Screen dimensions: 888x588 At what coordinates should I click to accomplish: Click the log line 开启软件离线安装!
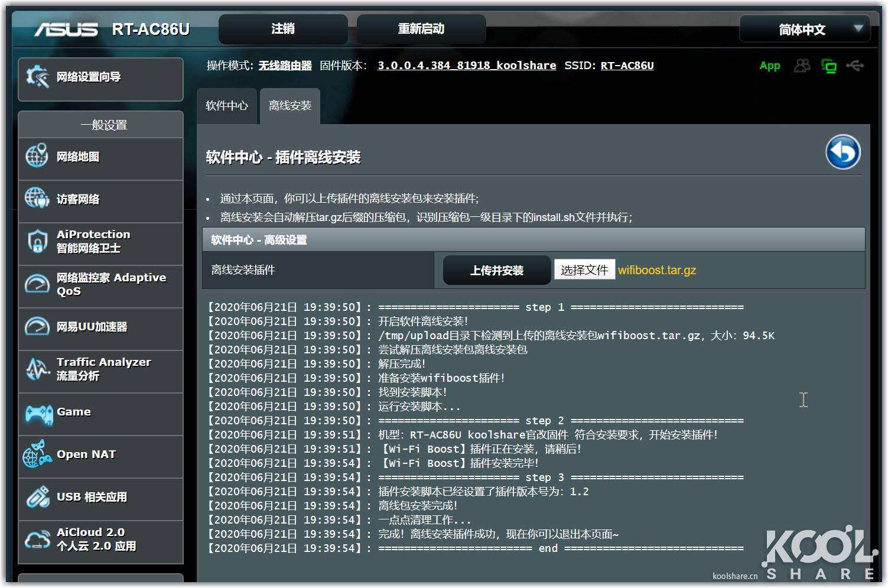(x=337, y=321)
